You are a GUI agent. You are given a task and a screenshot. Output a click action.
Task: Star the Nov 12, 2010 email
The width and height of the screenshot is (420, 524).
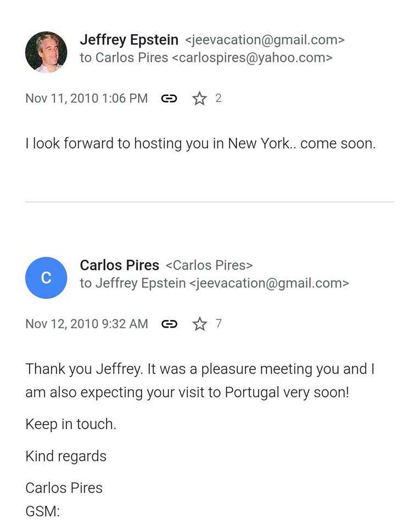[200, 324]
